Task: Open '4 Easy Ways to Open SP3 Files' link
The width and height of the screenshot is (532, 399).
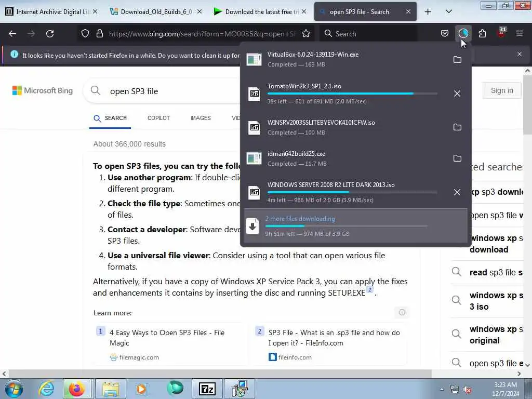Action: pos(167,338)
